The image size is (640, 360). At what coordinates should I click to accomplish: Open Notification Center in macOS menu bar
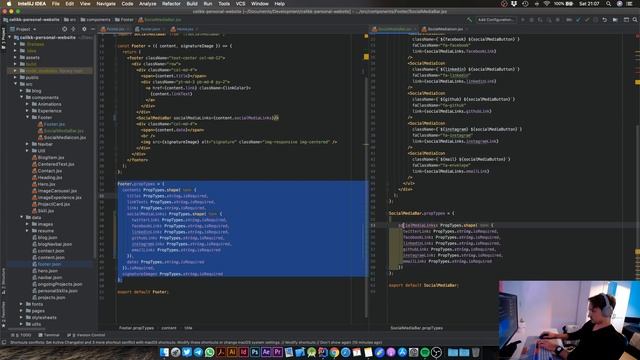pyautogui.click(x=629, y=4)
